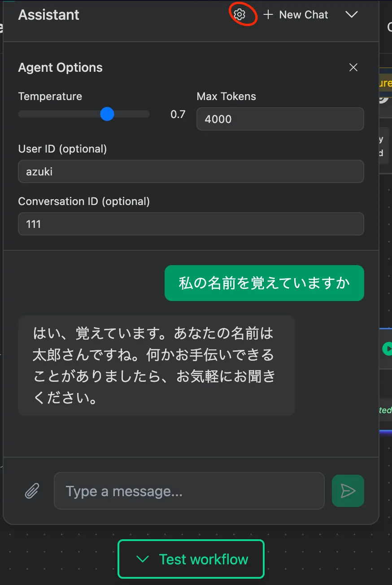
Task: Focus the Max Tokens field showing 4000
Action: point(280,119)
